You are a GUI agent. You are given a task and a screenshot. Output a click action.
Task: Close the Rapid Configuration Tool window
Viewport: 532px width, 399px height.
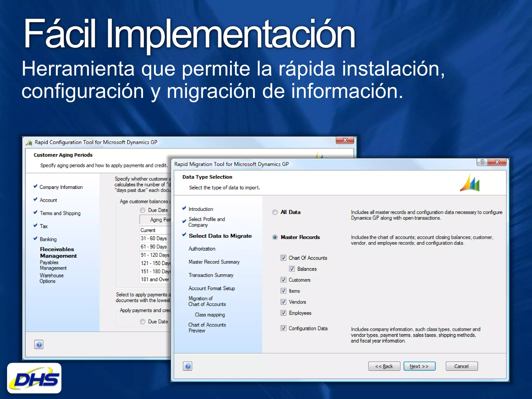[x=345, y=140]
